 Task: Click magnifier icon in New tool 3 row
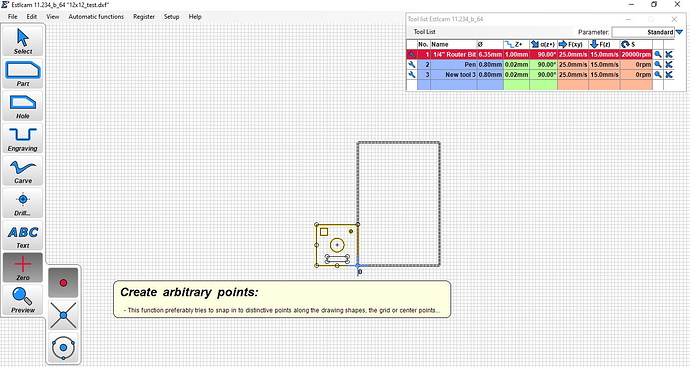pos(658,75)
